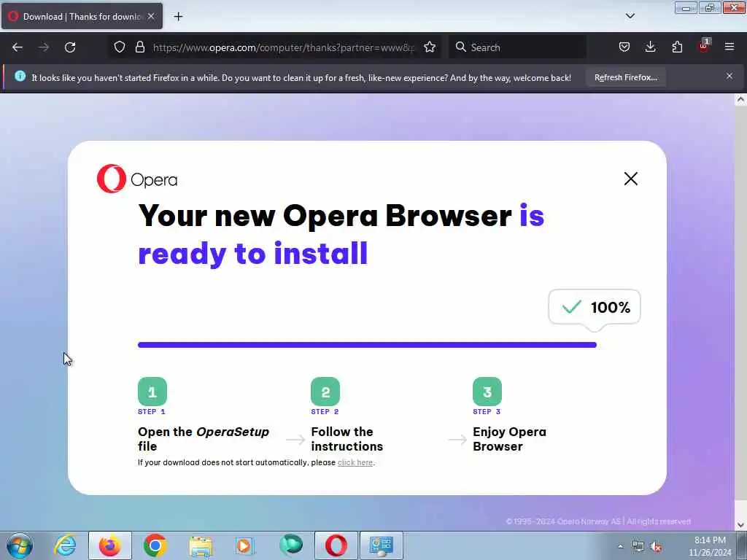View site security padlock info

[139, 47]
